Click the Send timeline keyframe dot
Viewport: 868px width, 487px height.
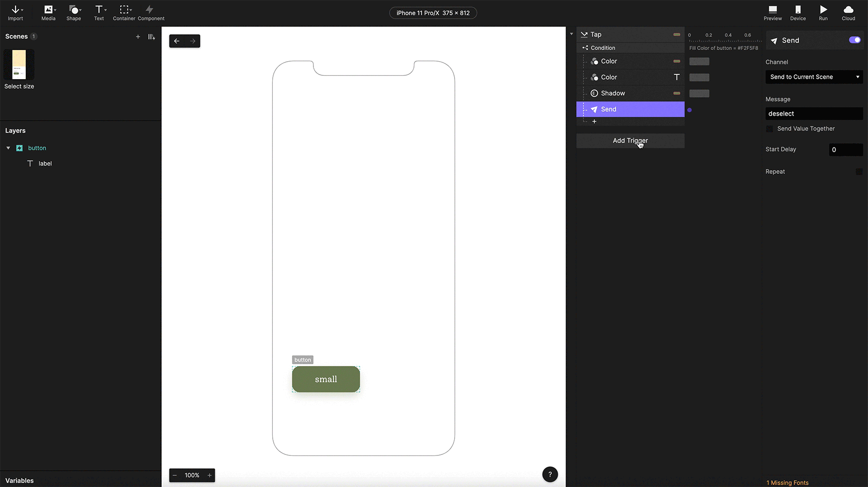[689, 110]
